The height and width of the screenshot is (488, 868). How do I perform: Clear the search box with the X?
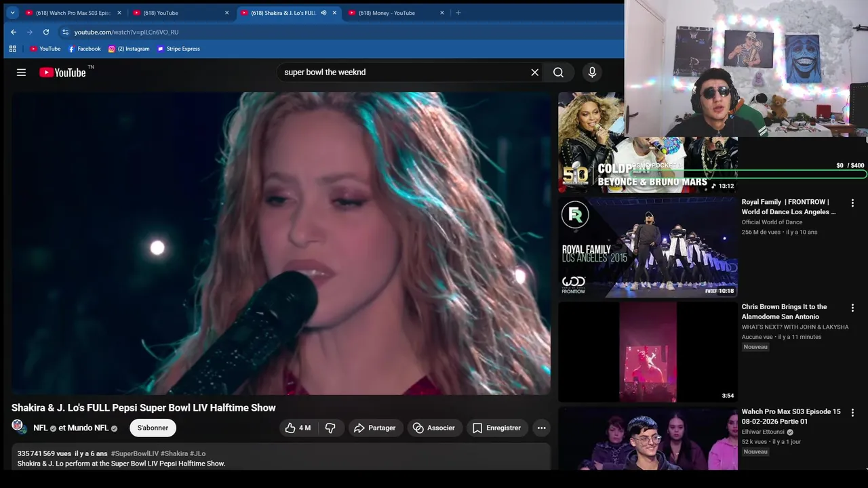(x=534, y=73)
